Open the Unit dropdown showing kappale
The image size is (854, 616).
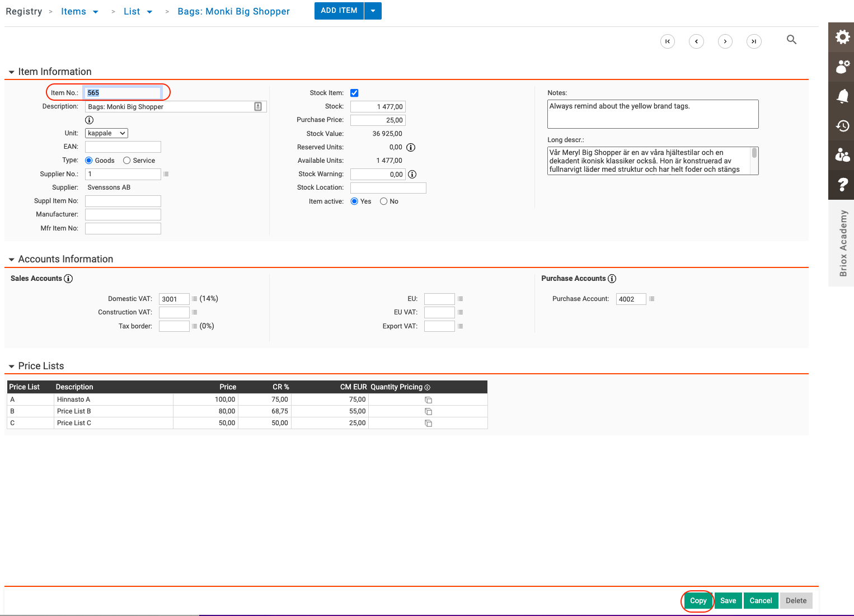coord(106,133)
